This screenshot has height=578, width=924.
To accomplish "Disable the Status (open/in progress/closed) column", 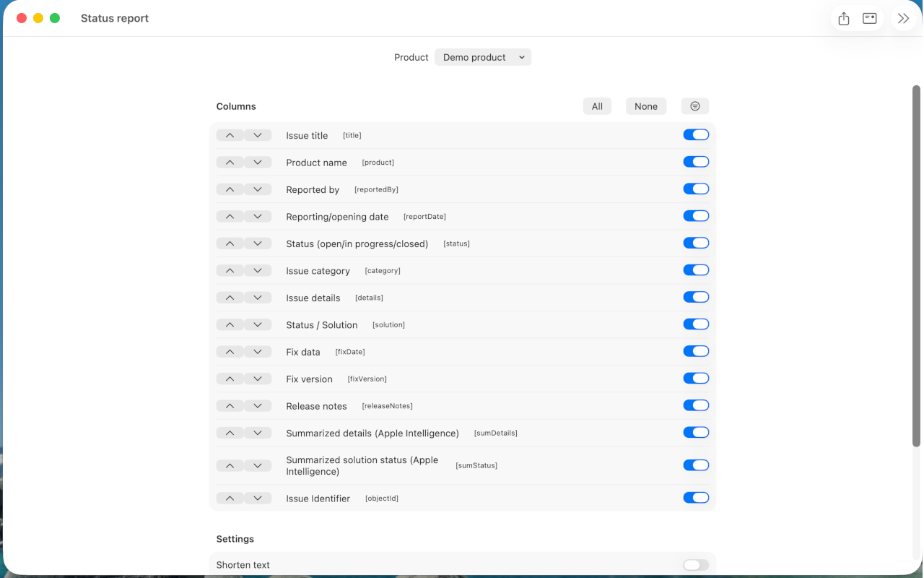I will 696,243.
